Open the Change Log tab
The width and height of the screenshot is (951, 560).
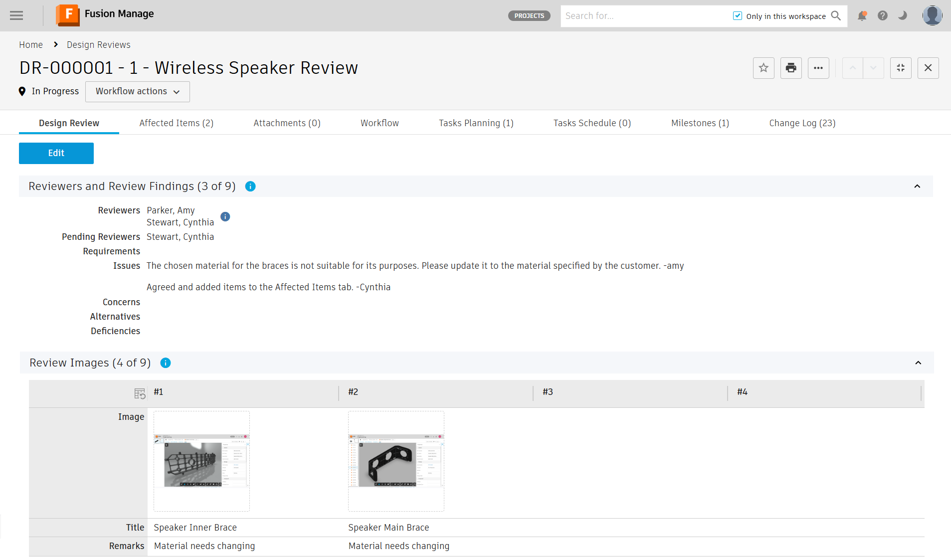(x=802, y=123)
